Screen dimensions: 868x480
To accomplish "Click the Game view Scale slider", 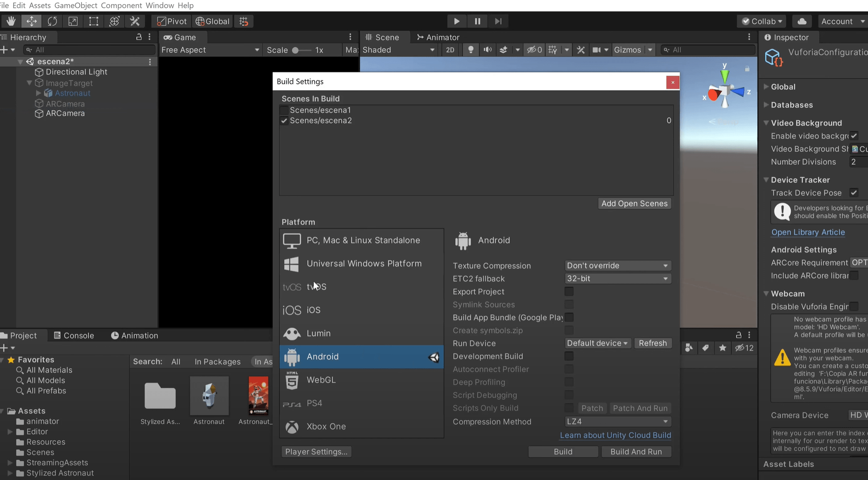I will click(x=301, y=50).
